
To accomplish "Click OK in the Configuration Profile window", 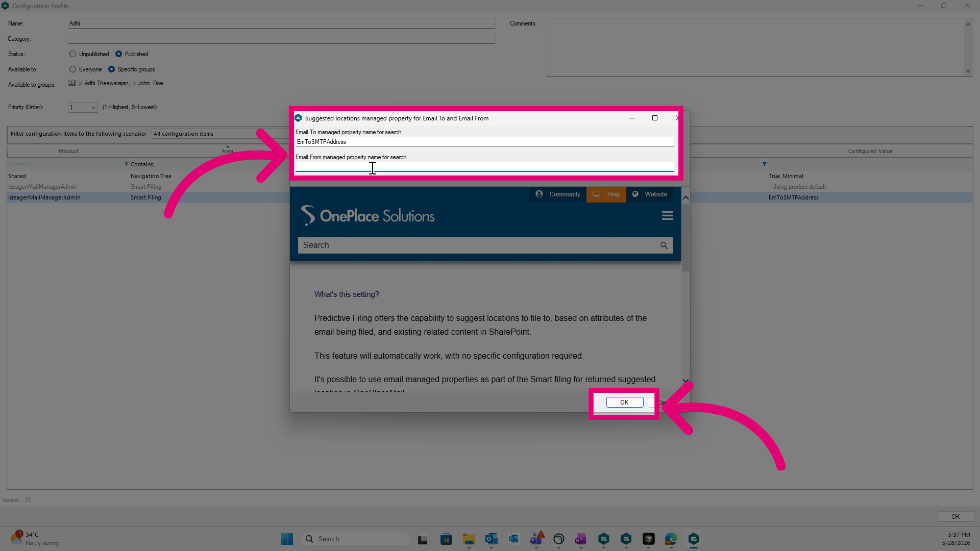I will pyautogui.click(x=955, y=516).
